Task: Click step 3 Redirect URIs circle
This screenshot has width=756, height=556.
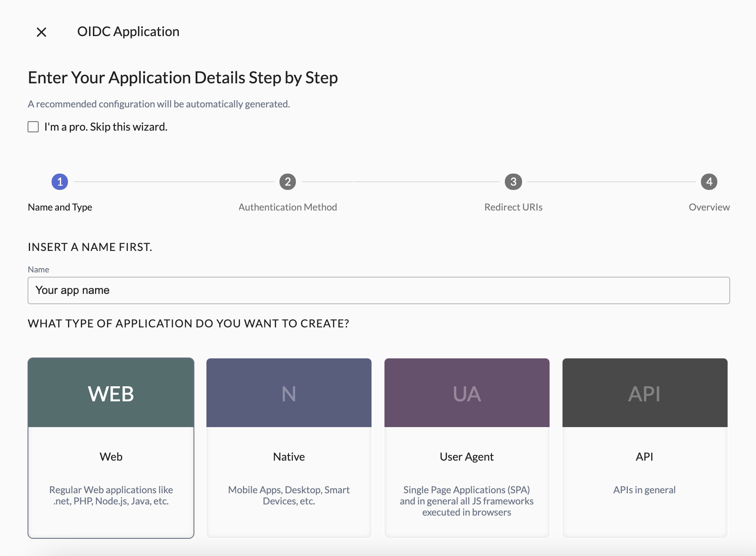Action: click(x=513, y=181)
